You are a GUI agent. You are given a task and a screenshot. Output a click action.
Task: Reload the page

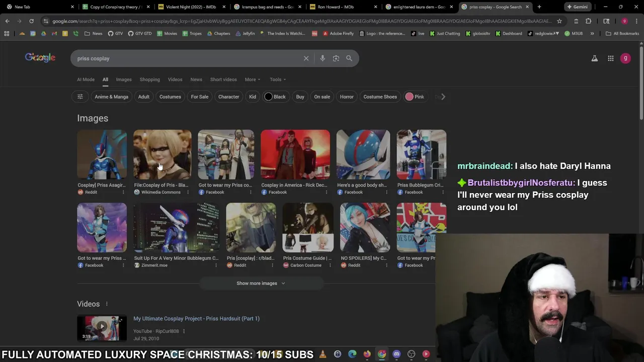(31, 21)
